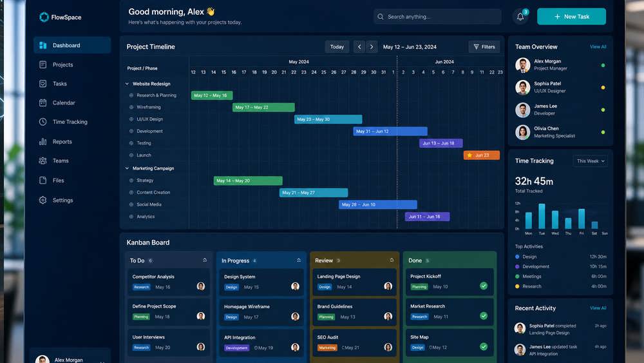The image size is (644, 363).
Task: Toggle the Site Map completed checkmark
Action: tap(484, 346)
